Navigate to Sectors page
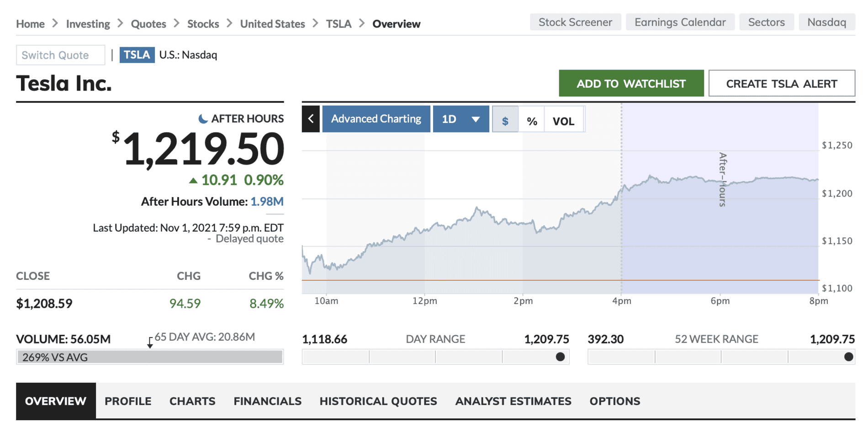The width and height of the screenshot is (868, 439). coord(766,21)
